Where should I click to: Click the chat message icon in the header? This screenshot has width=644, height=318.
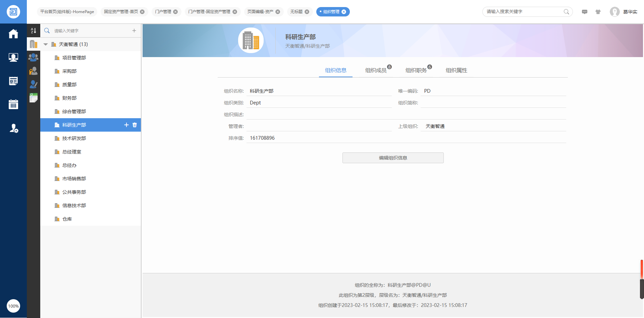point(585,12)
